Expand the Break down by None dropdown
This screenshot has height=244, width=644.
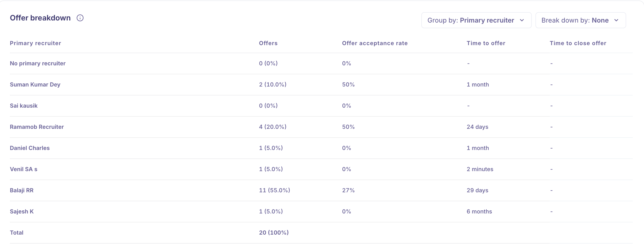pyautogui.click(x=580, y=20)
